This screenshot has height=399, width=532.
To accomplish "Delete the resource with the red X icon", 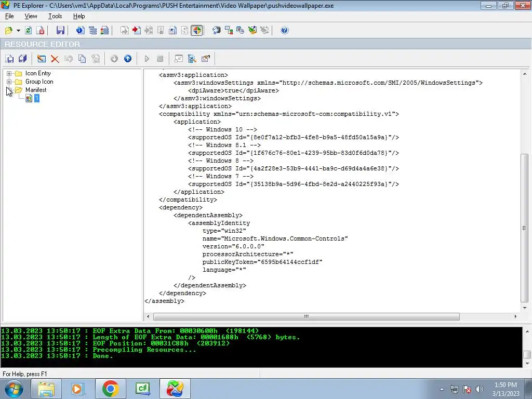I will pyautogui.click(x=55, y=59).
